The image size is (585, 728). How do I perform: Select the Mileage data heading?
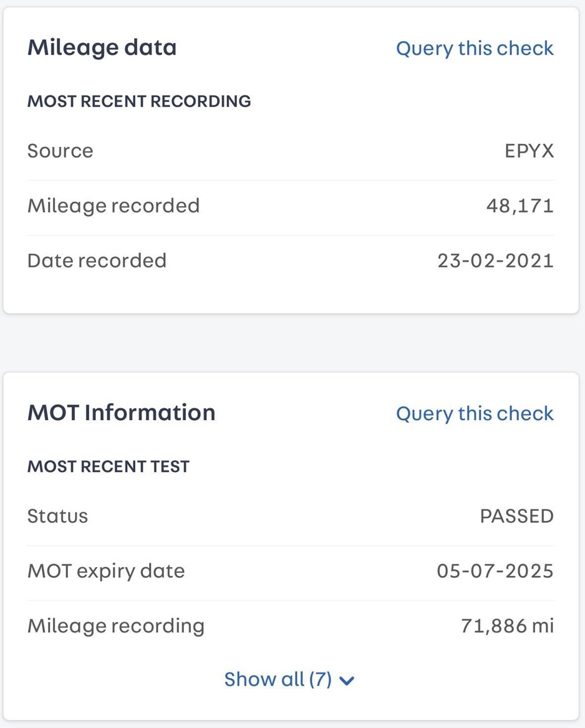[102, 47]
